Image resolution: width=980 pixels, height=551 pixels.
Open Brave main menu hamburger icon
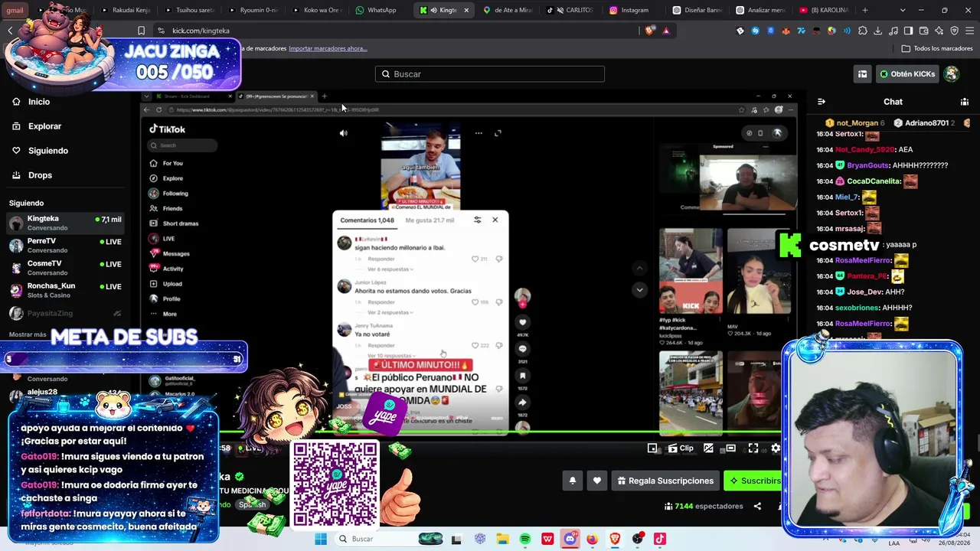pos(969,31)
